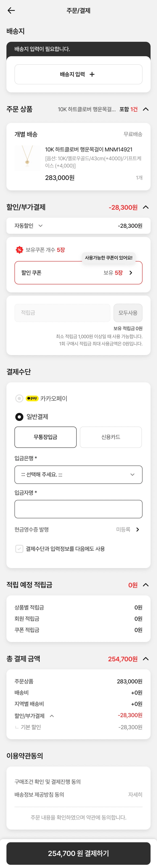Switch to the 신용카드 tab

(111, 437)
